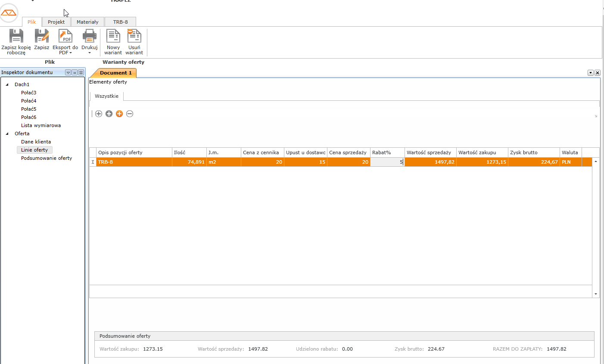Click the outlined plus icon above the table
This screenshot has width=604, height=364.
click(x=99, y=114)
